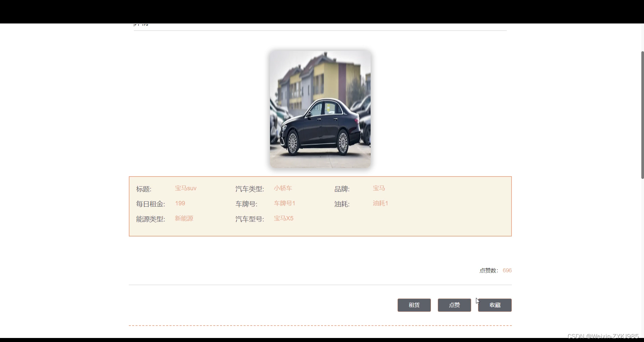
Task: Click the like count value 696
Action: click(507, 270)
